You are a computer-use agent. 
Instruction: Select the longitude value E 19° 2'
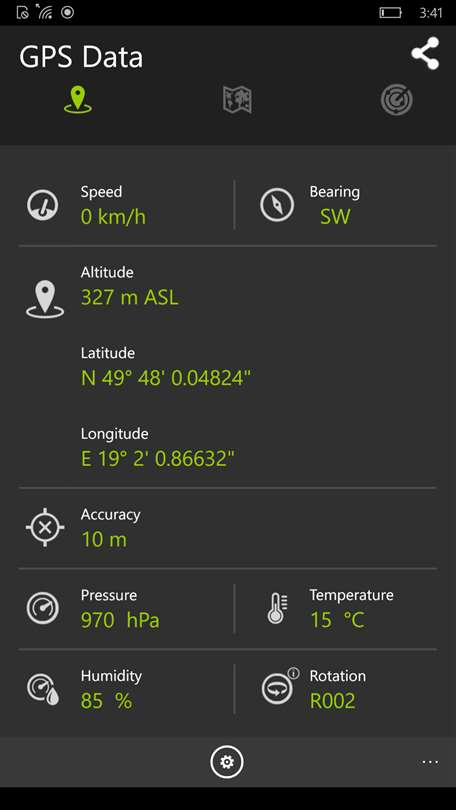tap(158, 459)
